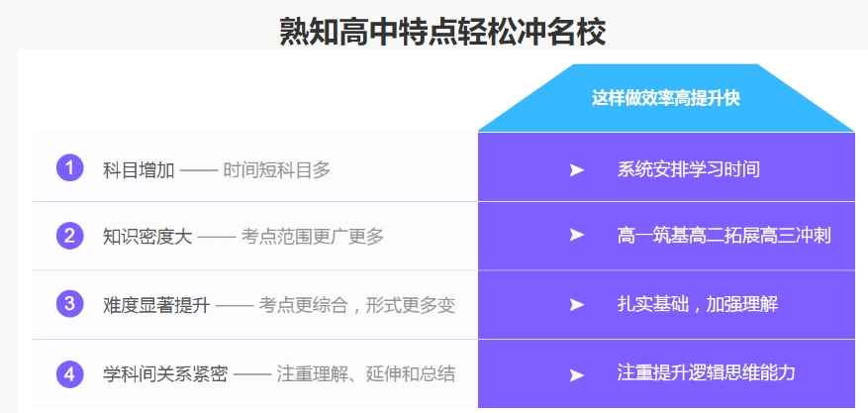The image size is (868, 413).
Task: Click the purple number 4 circle icon
Action: pos(69,373)
